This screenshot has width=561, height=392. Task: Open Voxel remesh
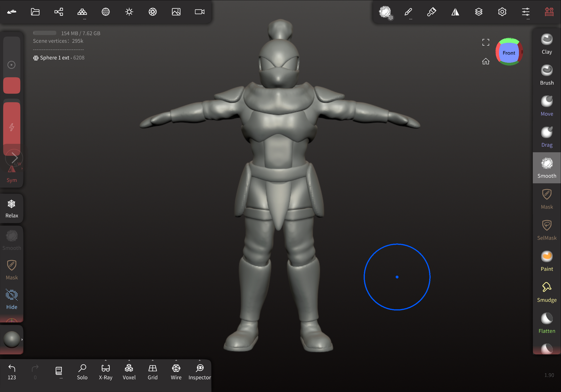[x=129, y=372]
